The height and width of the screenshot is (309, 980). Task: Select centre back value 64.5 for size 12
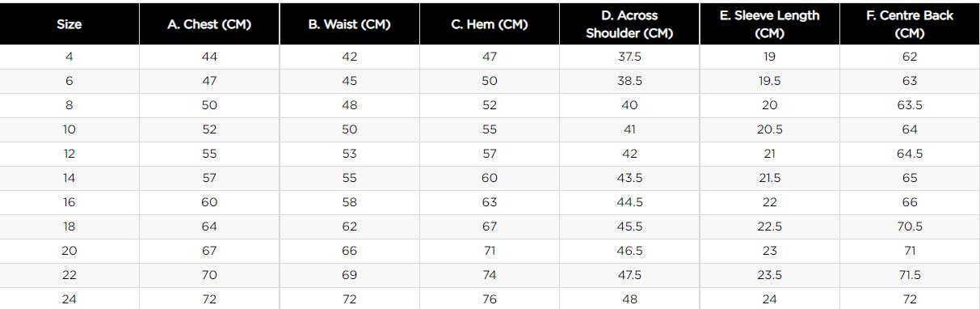point(910,154)
